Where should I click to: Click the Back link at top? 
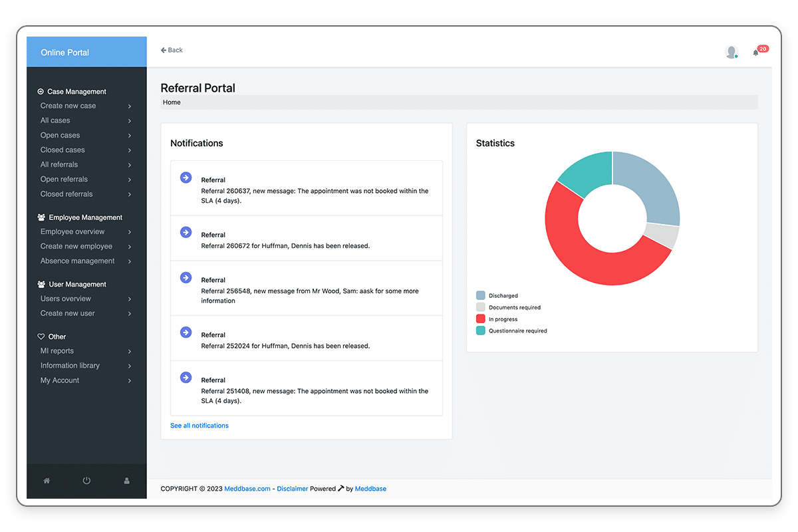tap(172, 50)
